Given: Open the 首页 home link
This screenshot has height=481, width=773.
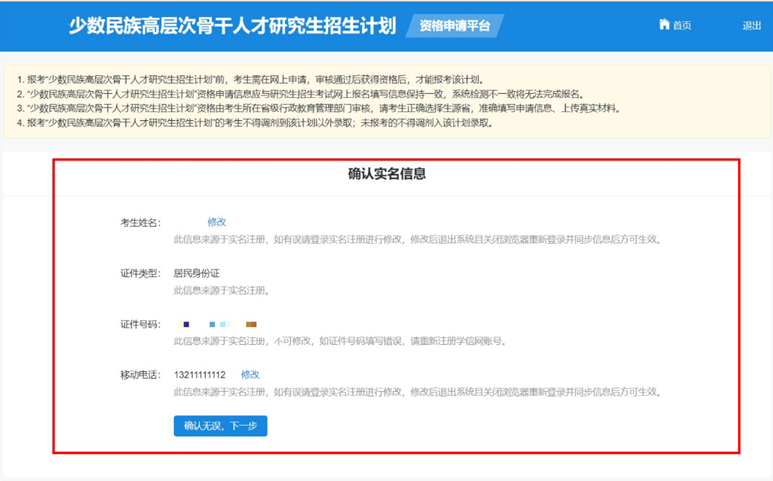Looking at the screenshot, I should coord(681,26).
